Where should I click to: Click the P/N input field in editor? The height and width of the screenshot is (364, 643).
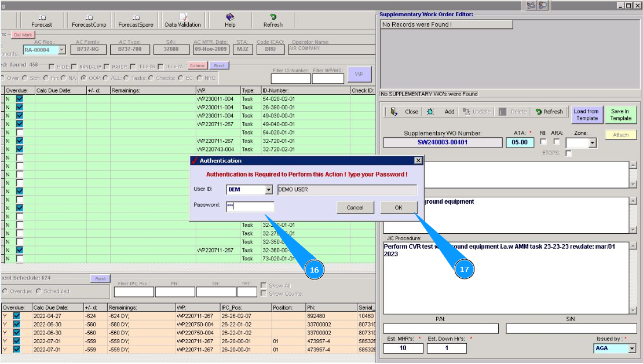click(441, 329)
